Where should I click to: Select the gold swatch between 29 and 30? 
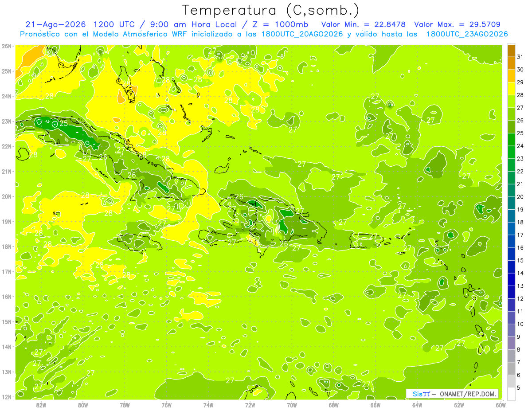tap(511, 76)
